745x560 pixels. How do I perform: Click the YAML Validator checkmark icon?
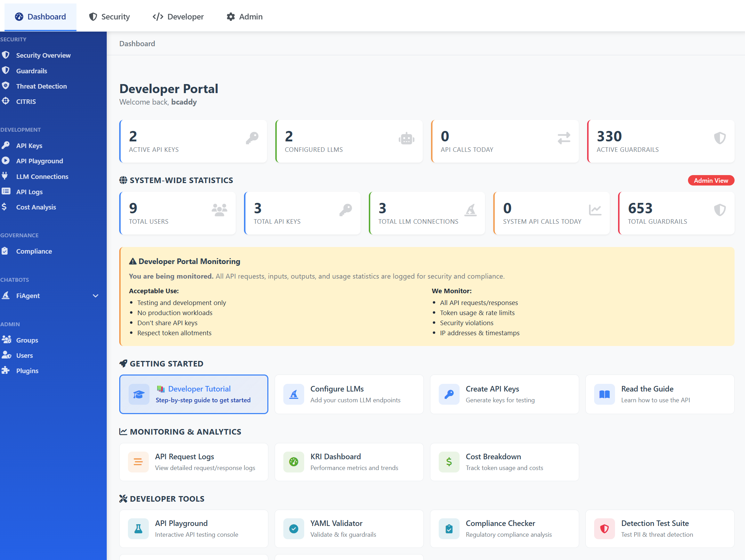pos(294,529)
